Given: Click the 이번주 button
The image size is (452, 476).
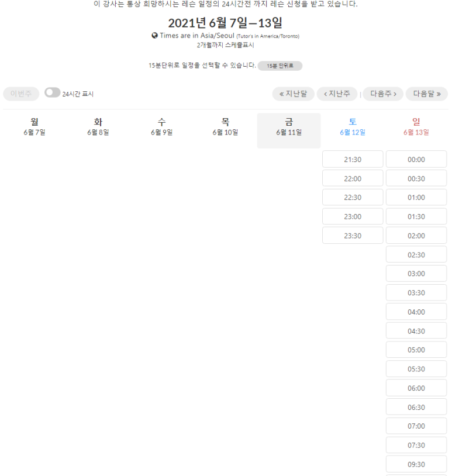Looking at the screenshot, I should coord(21,94).
